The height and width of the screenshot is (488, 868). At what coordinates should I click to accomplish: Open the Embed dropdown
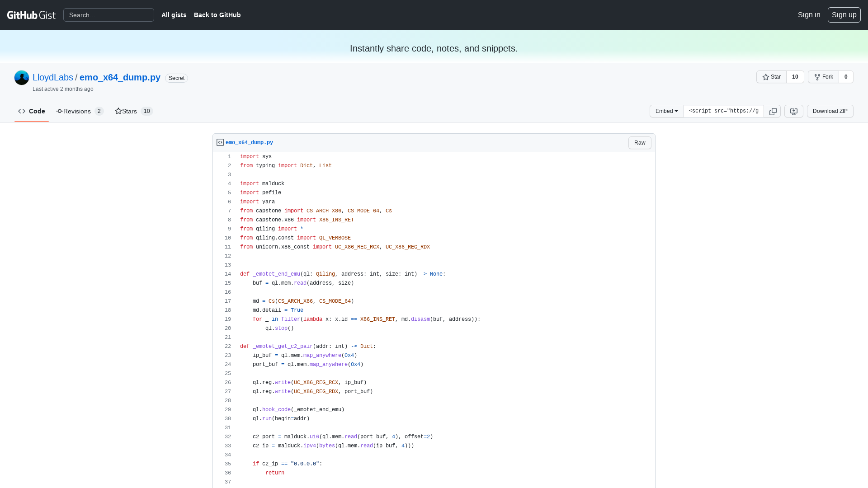[666, 111]
